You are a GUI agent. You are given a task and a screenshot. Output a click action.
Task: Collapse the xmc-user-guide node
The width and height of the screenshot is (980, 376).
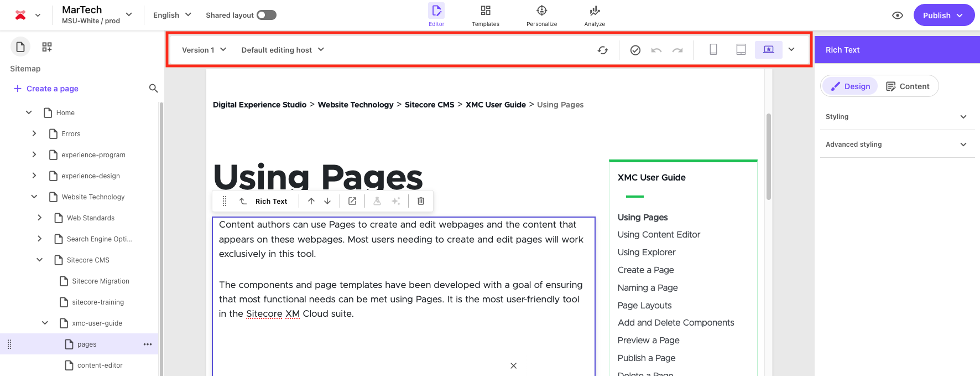(x=45, y=323)
